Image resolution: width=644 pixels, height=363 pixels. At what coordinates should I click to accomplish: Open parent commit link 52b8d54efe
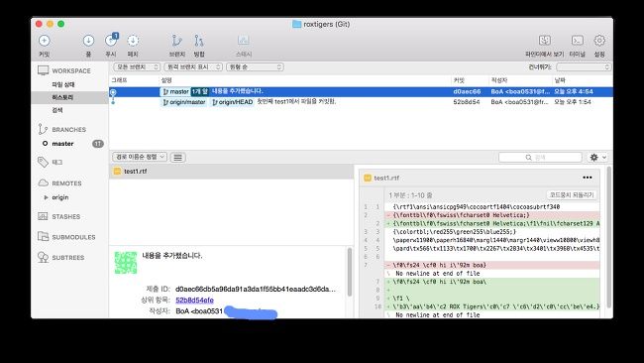coord(194,301)
